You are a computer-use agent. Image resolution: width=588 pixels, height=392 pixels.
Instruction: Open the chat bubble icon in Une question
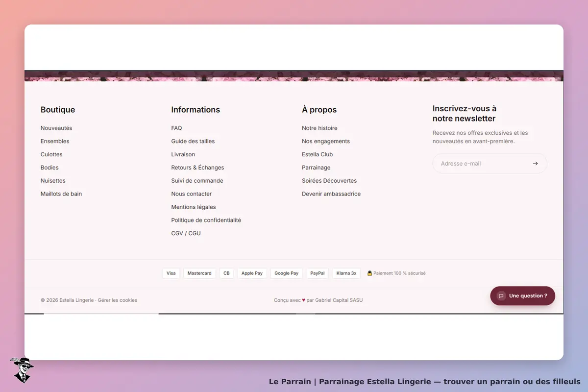(x=501, y=296)
